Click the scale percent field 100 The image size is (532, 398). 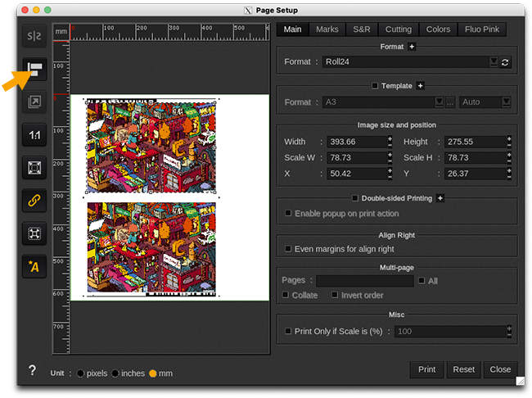tap(451, 332)
